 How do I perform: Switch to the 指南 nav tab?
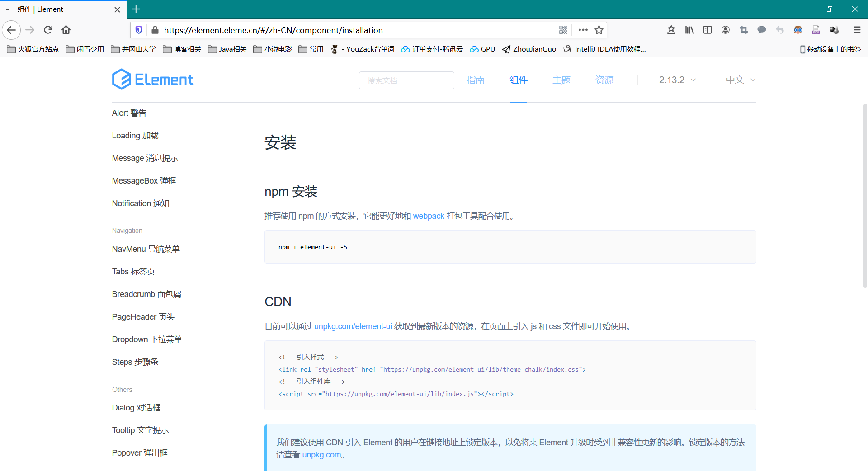[x=475, y=80]
